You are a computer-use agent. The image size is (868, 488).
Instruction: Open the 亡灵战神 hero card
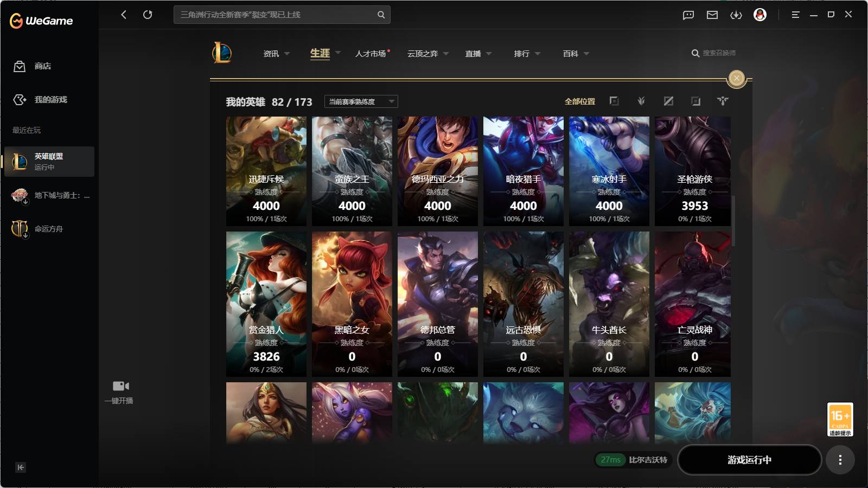click(693, 304)
